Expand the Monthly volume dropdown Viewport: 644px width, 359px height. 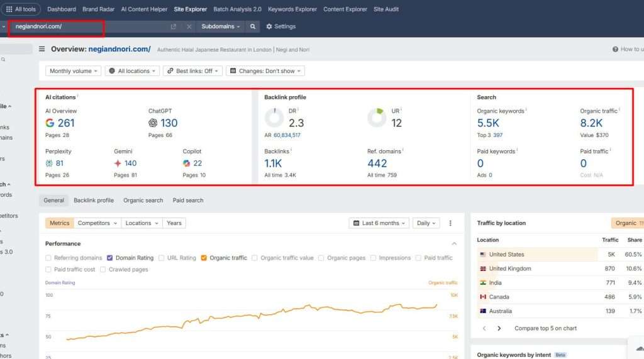(x=74, y=71)
